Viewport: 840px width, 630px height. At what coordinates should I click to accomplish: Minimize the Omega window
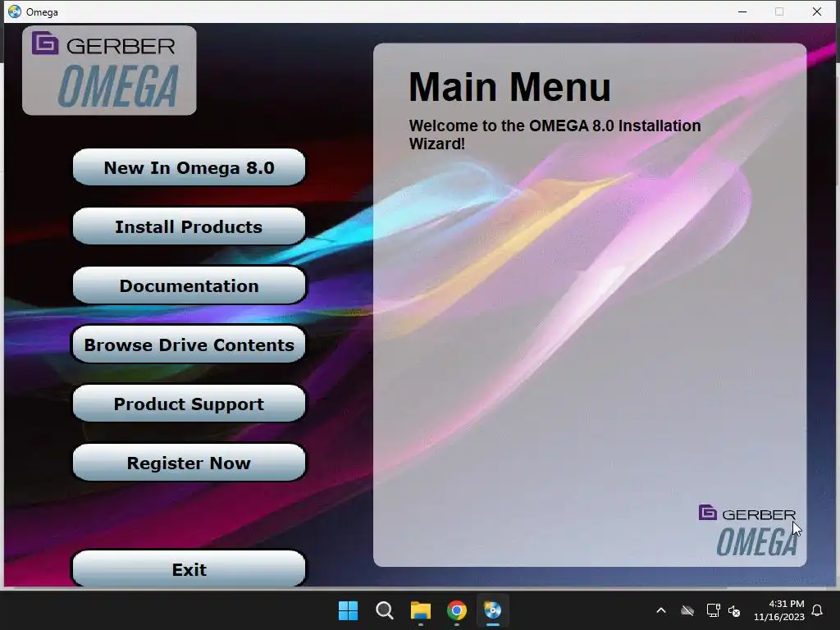(x=742, y=11)
